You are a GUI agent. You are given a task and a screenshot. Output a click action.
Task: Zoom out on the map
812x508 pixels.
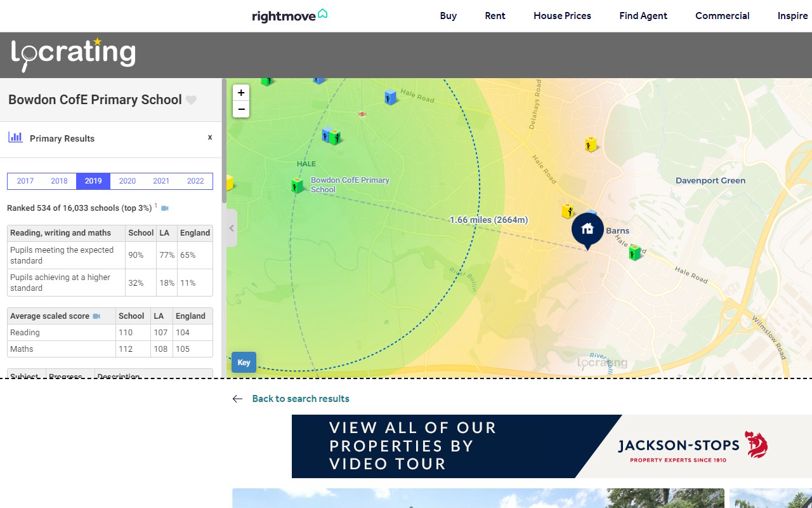pos(241,109)
